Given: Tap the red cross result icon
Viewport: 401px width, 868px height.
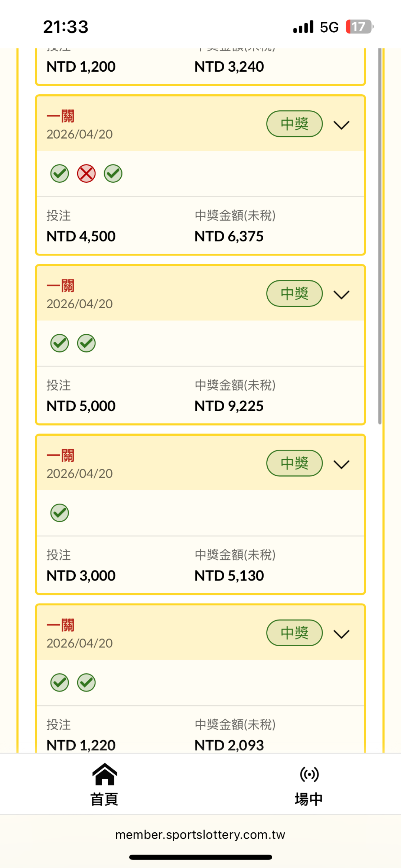Looking at the screenshot, I should tap(86, 173).
